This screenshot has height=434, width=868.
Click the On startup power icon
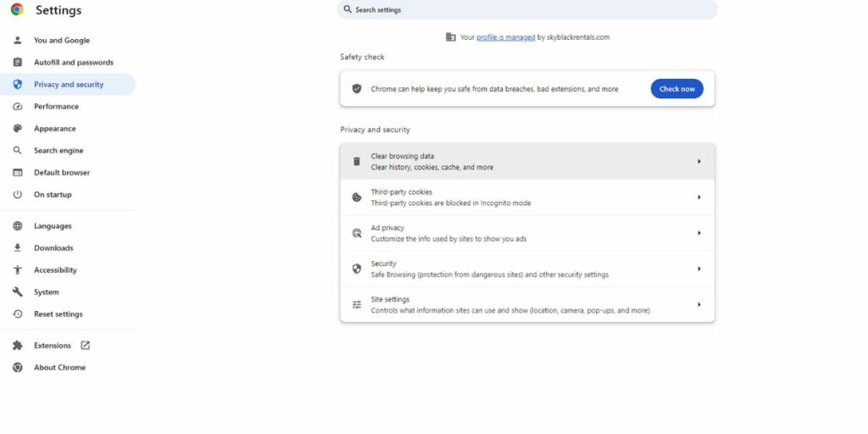pos(18,194)
